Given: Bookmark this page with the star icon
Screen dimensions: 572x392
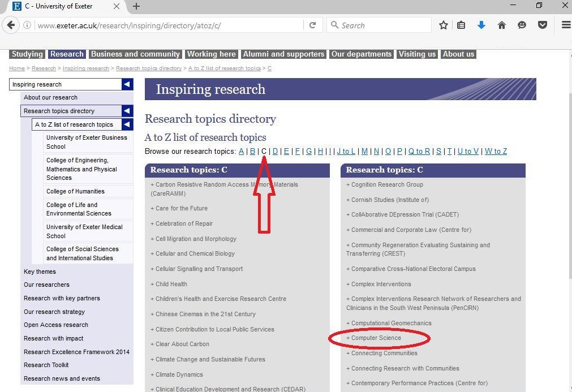Looking at the screenshot, I should click(x=443, y=25).
